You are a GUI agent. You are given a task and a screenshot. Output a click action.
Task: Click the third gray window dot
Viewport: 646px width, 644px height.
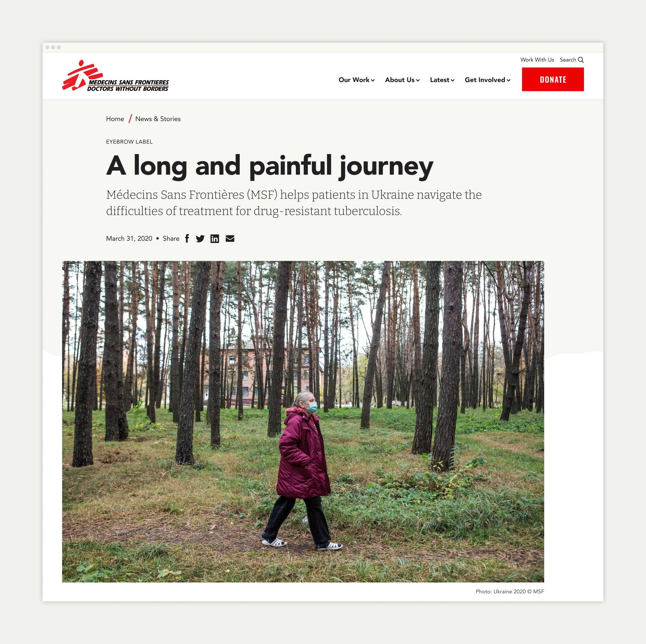pyautogui.click(x=59, y=47)
